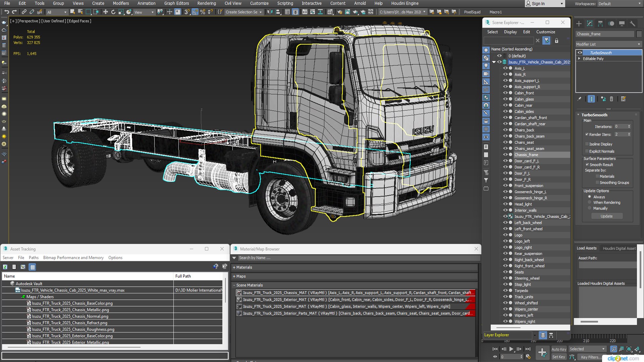Hide the Cabin_glass object via its eye icon
Image resolution: width=644 pixels, height=362 pixels.
click(x=505, y=99)
